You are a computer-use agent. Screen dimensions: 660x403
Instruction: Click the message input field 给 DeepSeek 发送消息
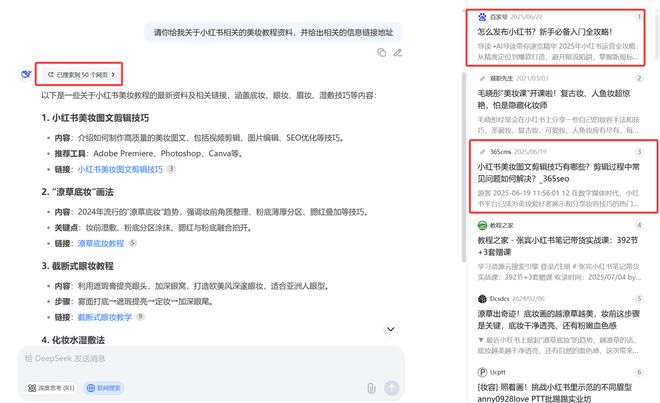(210, 359)
